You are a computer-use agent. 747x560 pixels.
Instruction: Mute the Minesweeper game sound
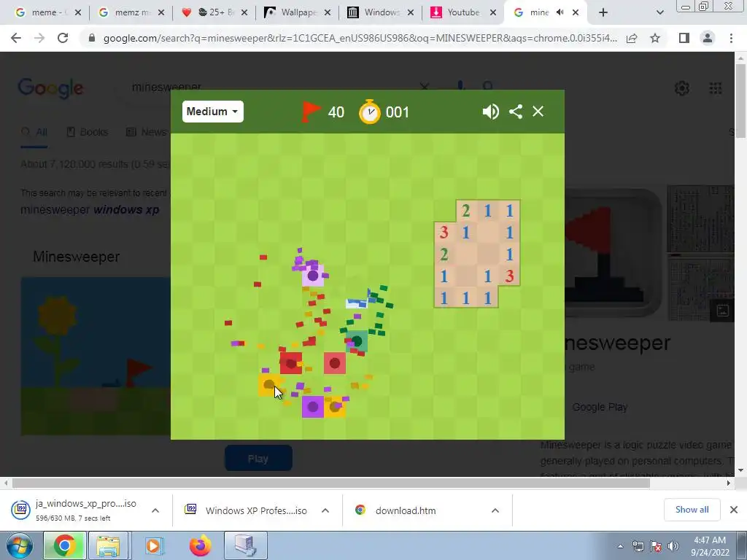[x=490, y=112]
